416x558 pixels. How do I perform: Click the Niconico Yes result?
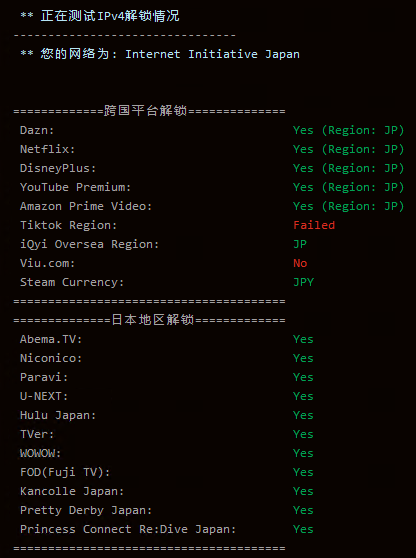[303, 358]
